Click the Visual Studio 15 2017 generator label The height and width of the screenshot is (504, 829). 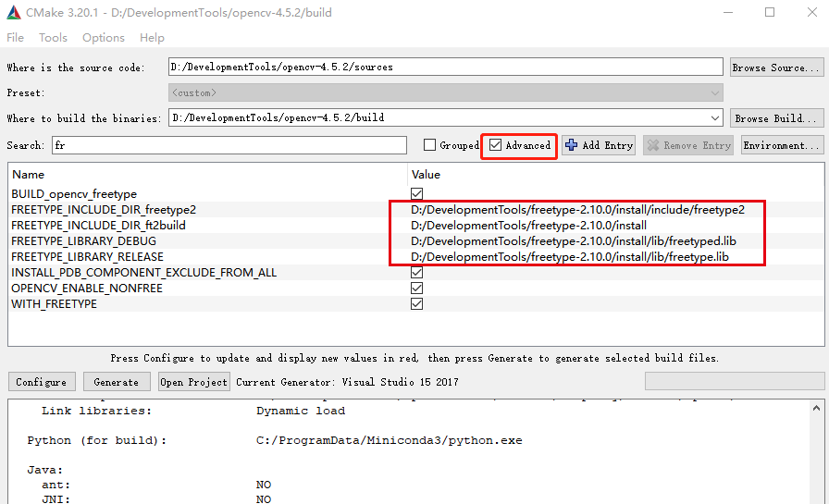coord(401,382)
